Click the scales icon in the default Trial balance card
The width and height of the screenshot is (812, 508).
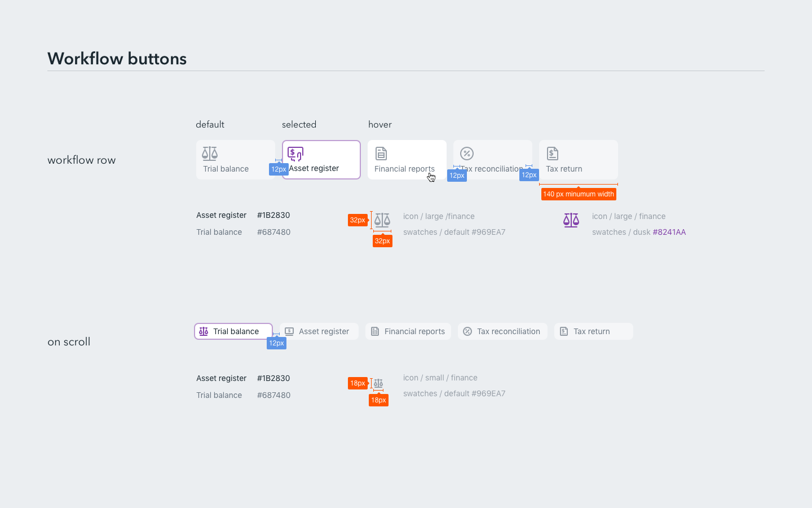pos(210,154)
